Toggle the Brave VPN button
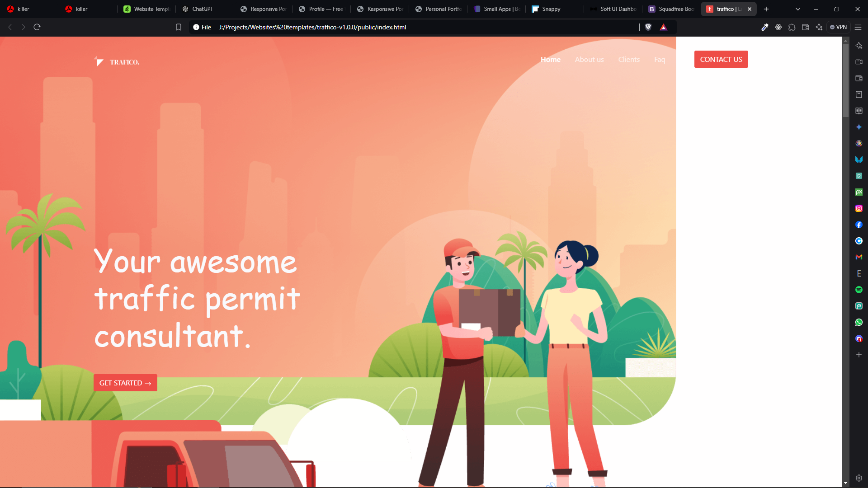 click(x=839, y=27)
